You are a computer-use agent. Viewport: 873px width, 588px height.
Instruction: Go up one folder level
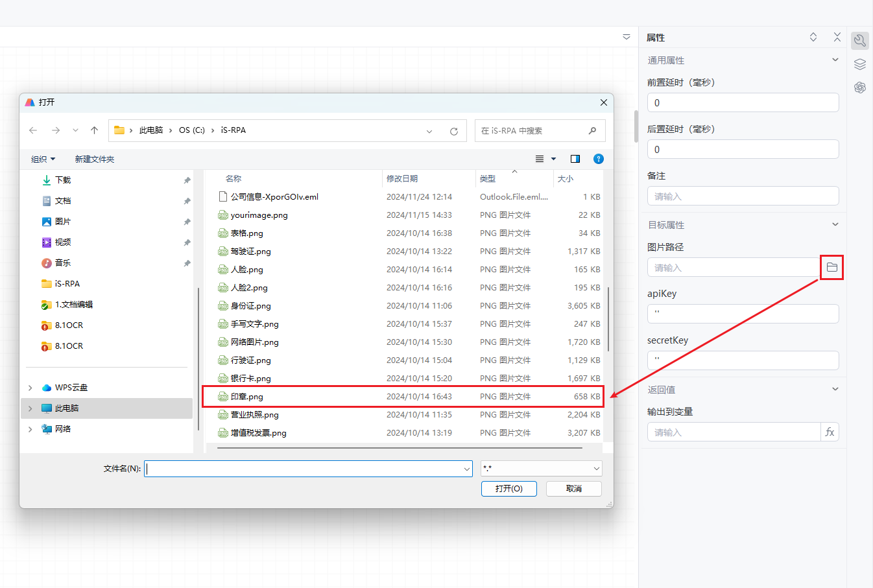94,130
